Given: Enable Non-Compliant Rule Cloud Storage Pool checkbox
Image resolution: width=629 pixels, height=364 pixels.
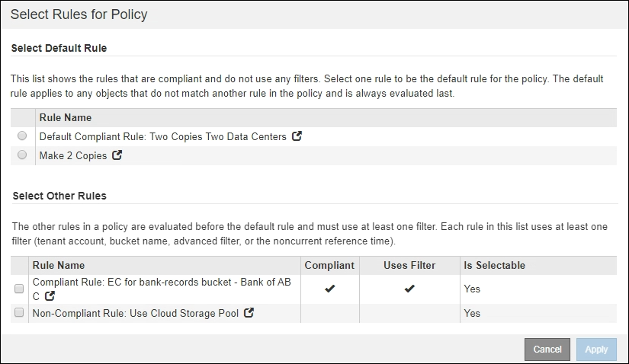Looking at the screenshot, I should click(x=19, y=313).
